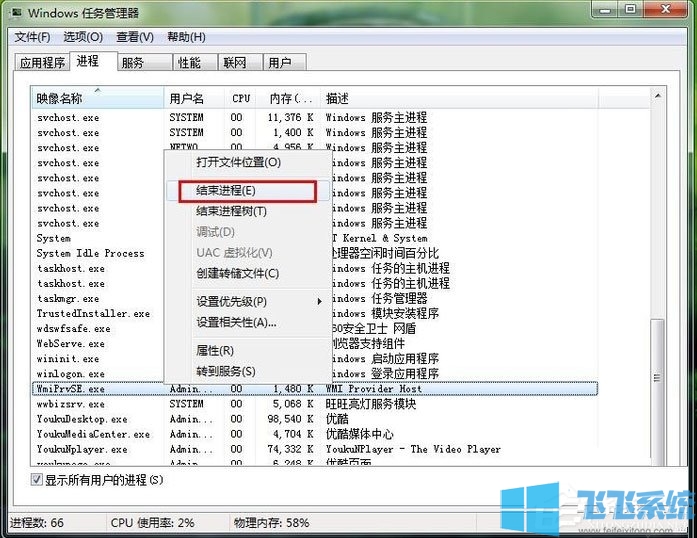Open the 文件(F) menu
Image resolution: width=697 pixels, height=538 pixels.
32,37
